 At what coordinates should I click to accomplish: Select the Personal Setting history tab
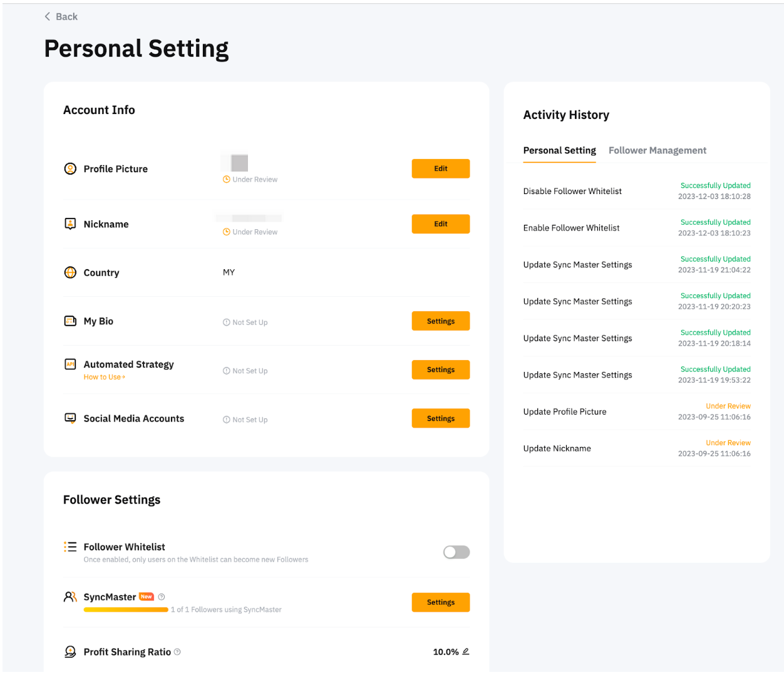(559, 150)
